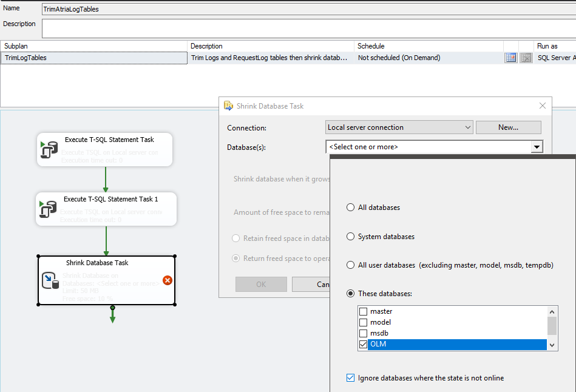Image resolution: width=576 pixels, height=392 pixels.
Task: Collapse the Database(s) dropdown arrow
Action: pos(537,147)
